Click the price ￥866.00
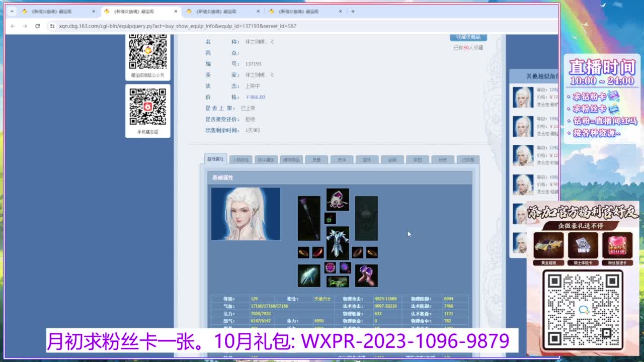 coord(255,97)
